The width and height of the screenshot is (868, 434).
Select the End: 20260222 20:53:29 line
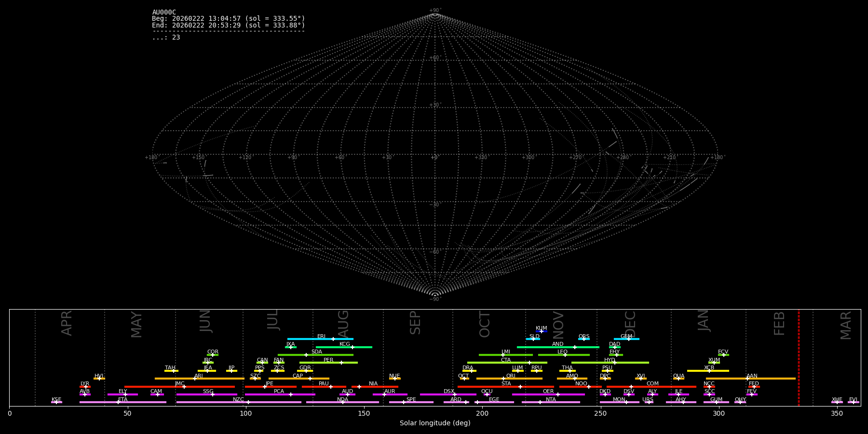[x=229, y=25]
